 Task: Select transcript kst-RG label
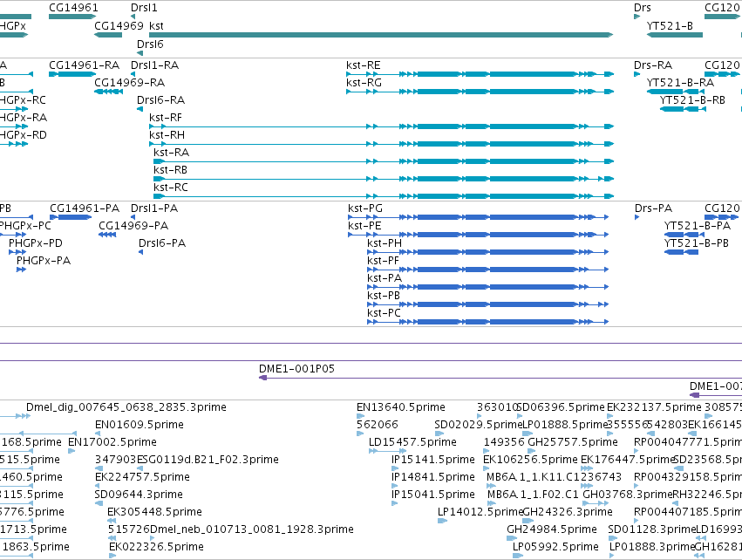click(x=364, y=82)
